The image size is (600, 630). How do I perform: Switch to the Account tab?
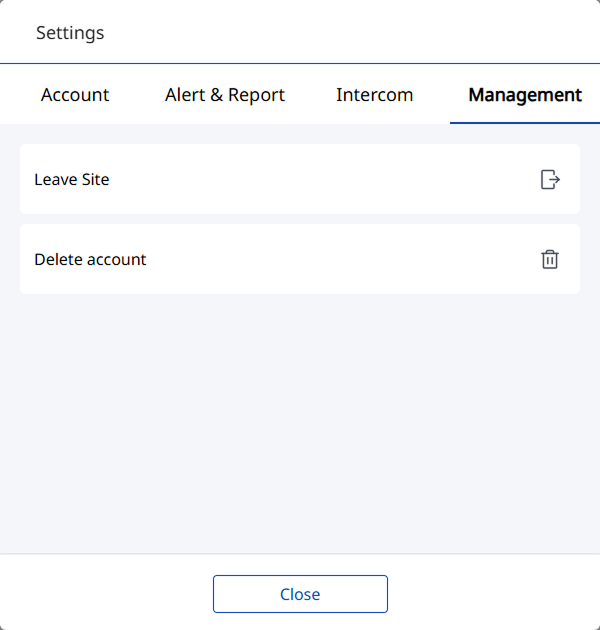pos(75,95)
